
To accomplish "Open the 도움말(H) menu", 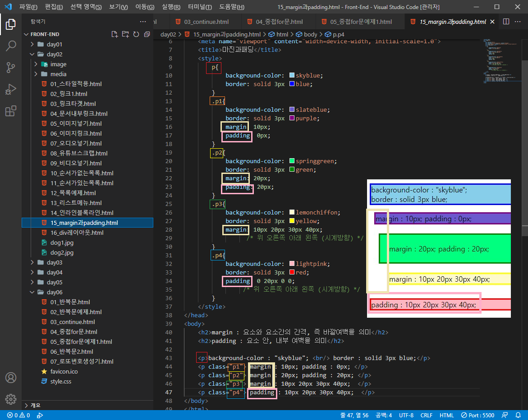I will 232,7.
